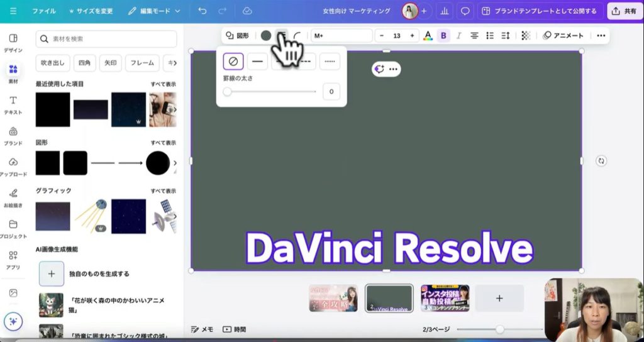Open the テキスト tab in sidebar
This screenshot has height=342, width=644.
point(13,104)
